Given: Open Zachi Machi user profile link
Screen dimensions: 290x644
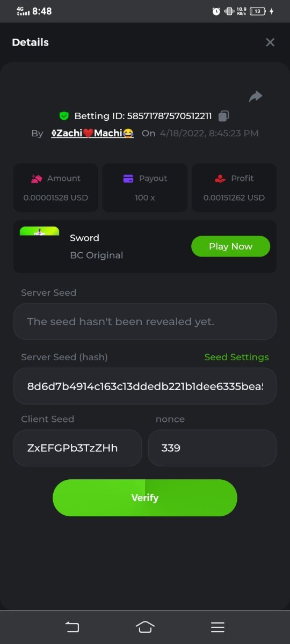Looking at the screenshot, I should click(92, 133).
